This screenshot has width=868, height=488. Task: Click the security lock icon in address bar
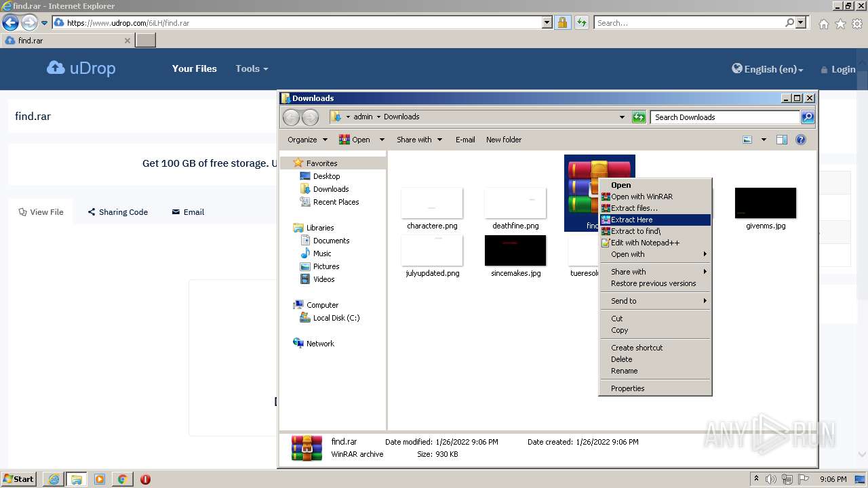(562, 22)
